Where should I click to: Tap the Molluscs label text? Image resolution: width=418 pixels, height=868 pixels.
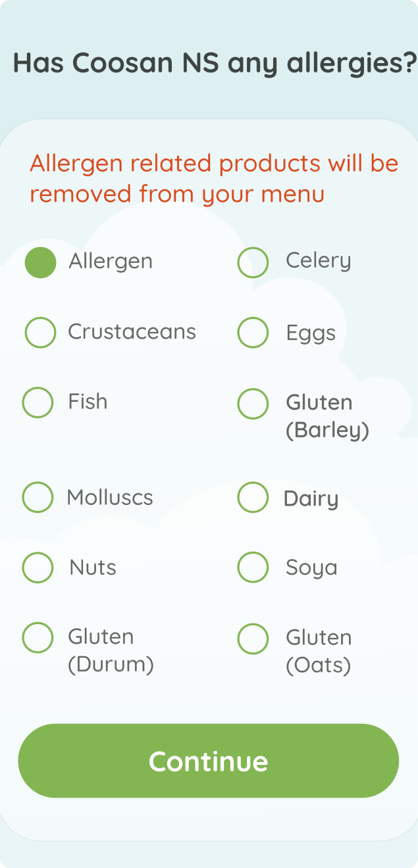click(x=110, y=498)
